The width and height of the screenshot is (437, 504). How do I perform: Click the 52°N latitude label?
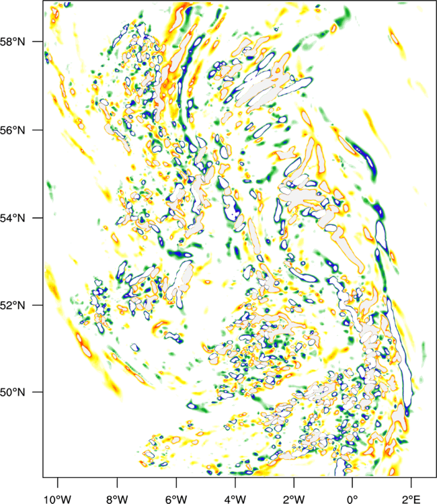[13, 305]
